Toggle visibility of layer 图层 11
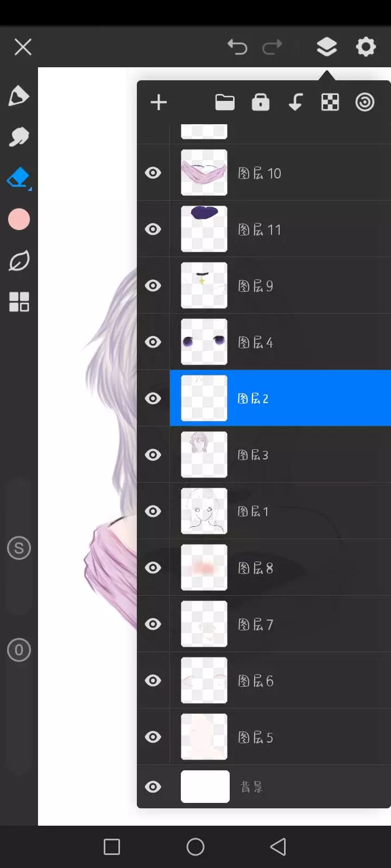The height and width of the screenshot is (868, 391). tap(153, 229)
